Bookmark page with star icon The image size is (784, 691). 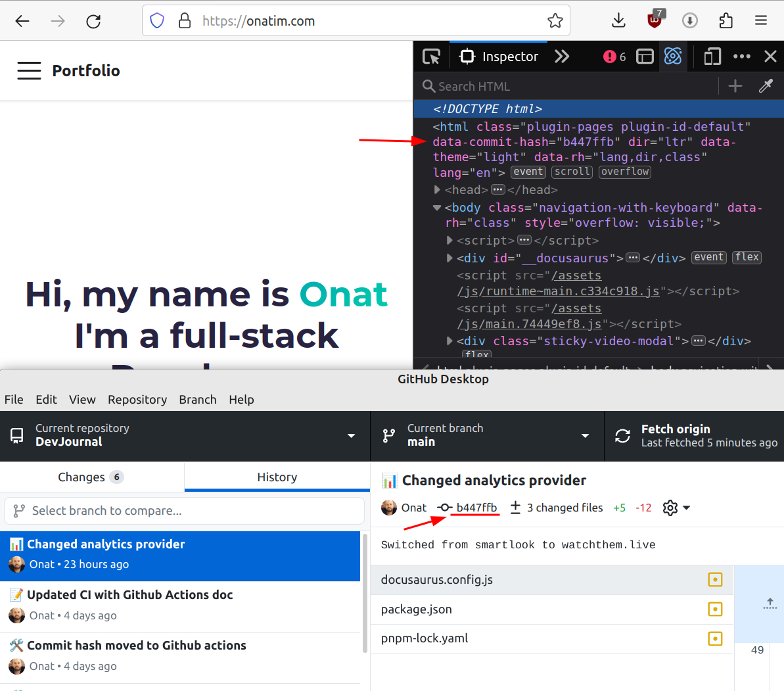pyautogui.click(x=555, y=21)
